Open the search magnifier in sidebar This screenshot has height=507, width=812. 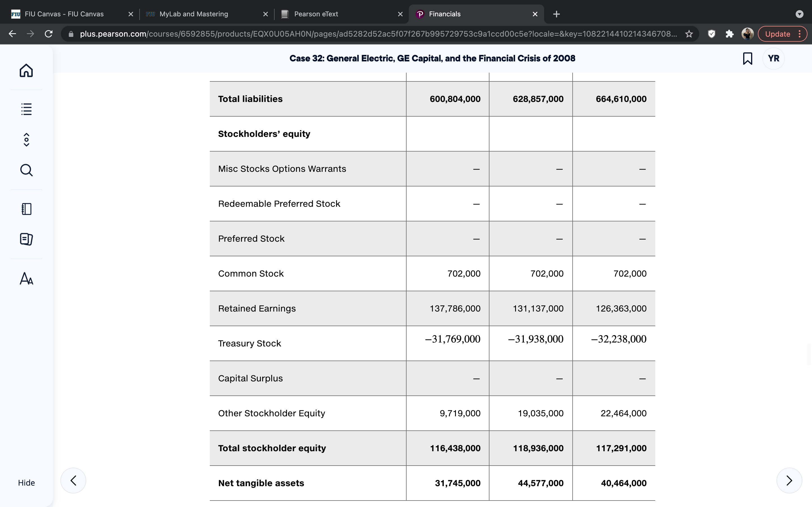pos(26,170)
